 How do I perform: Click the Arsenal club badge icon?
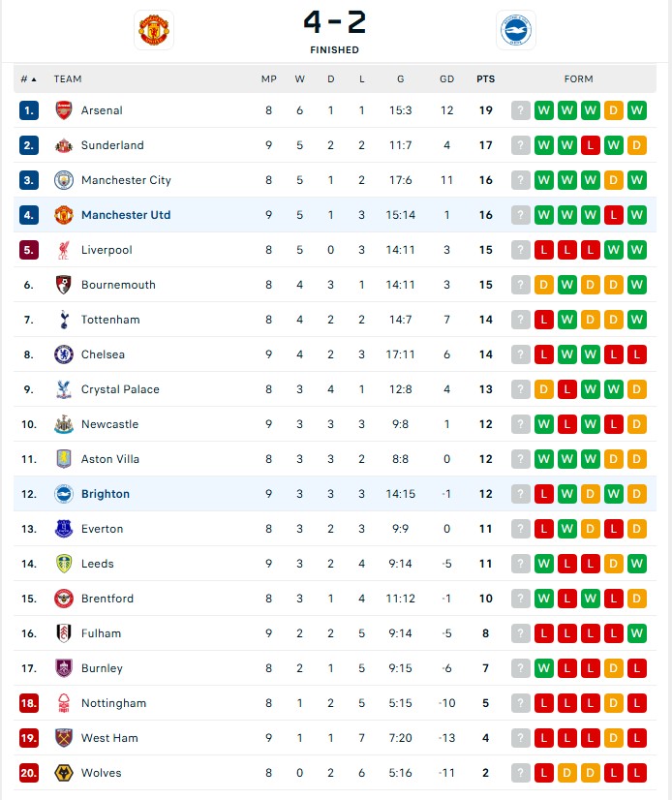click(64, 110)
